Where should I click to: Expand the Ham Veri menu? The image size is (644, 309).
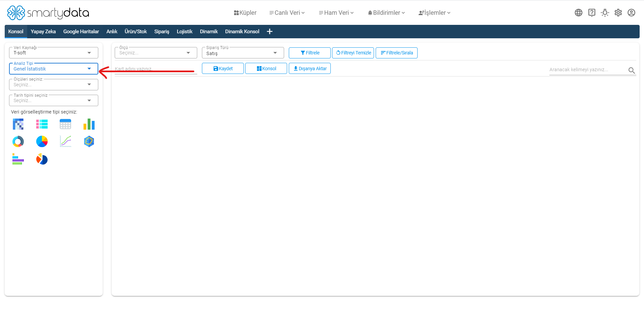336,13
